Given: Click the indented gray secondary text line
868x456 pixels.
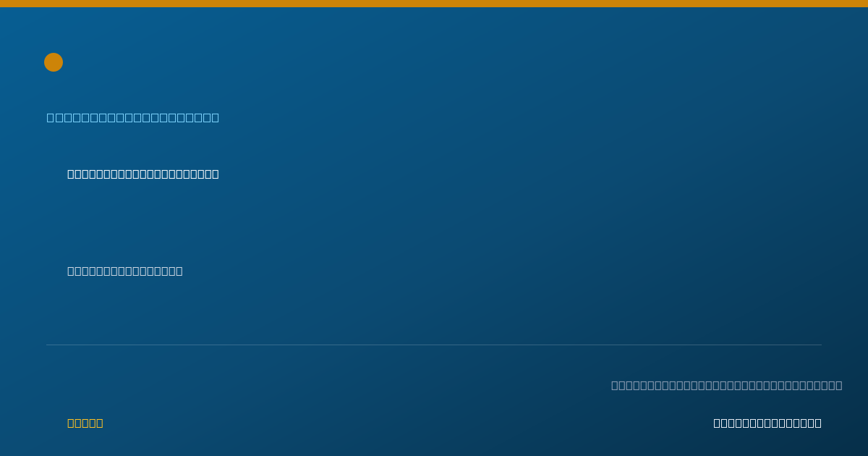Looking at the screenshot, I should (125, 271).
